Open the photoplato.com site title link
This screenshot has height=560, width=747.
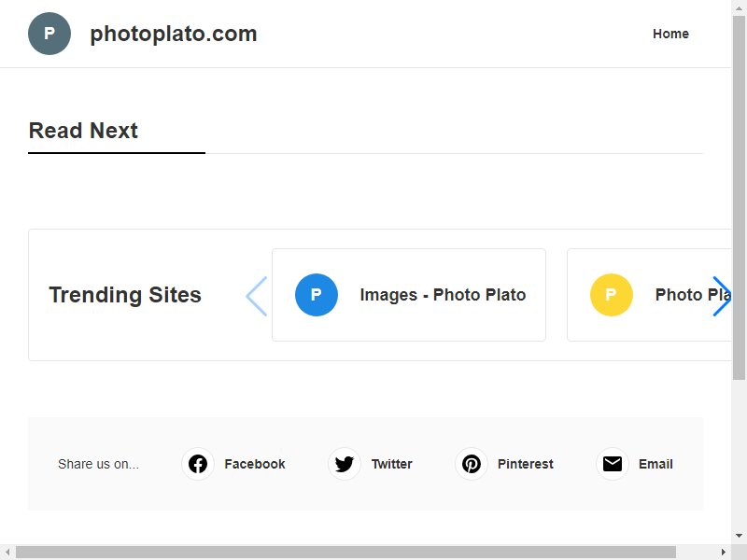(174, 34)
